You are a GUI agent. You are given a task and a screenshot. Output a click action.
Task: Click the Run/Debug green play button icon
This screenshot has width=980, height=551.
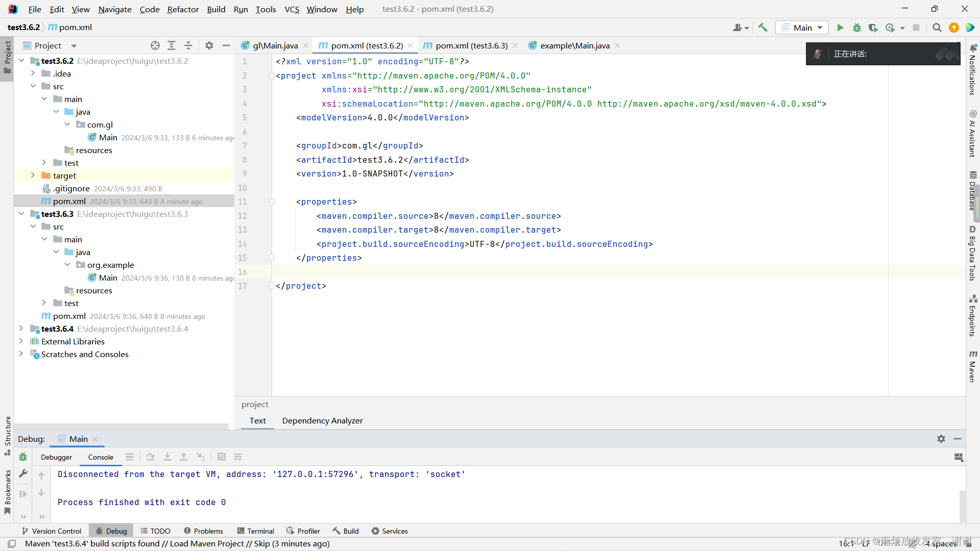click(x=840, y=28)
